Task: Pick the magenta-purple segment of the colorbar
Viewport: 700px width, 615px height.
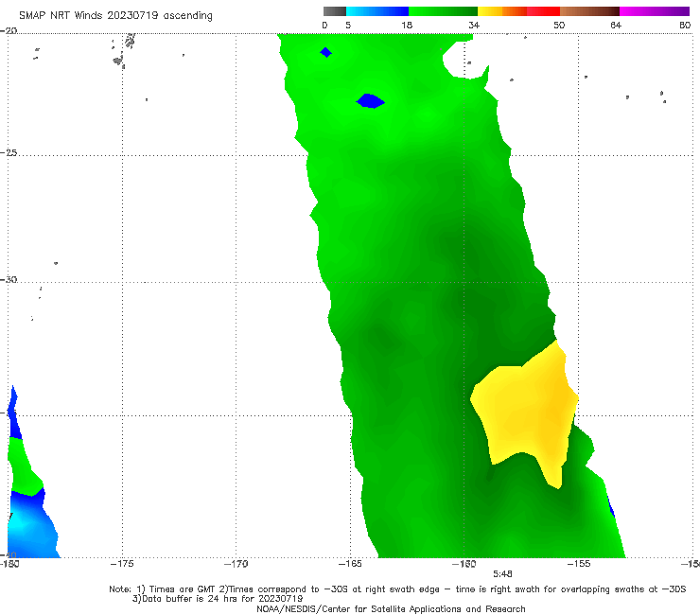Action: 655,11
